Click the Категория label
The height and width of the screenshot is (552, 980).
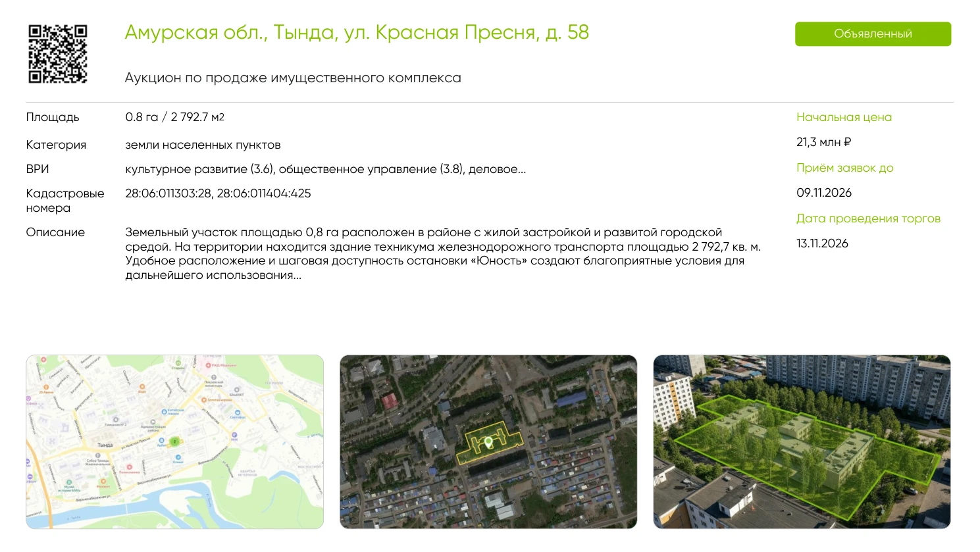[56, 145]
